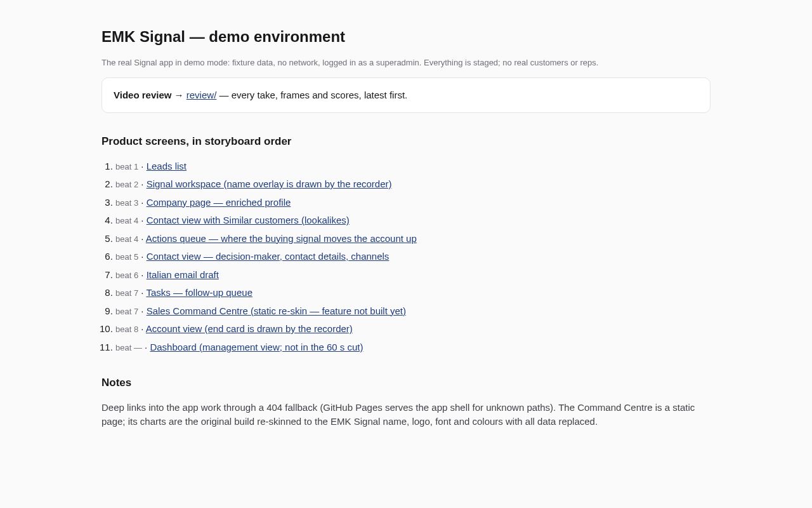The width and height of the screenshot is (812, 508).
Task: Open Dashboard management view link
Action: (x=256, y=347)
